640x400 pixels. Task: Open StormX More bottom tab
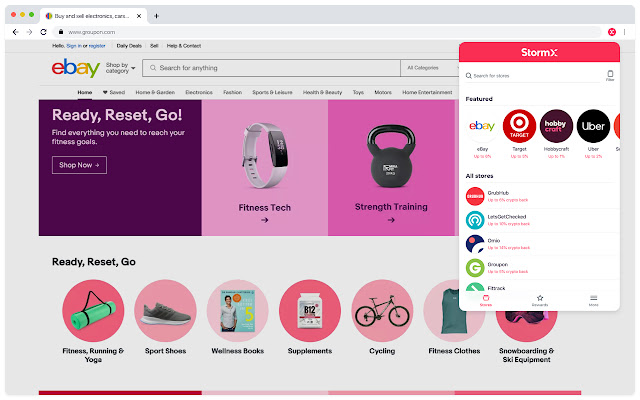593,300
